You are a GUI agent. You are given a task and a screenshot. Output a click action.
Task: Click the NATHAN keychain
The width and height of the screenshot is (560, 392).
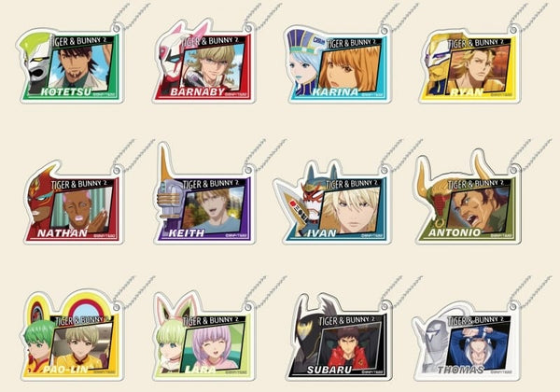coord(73,203)
